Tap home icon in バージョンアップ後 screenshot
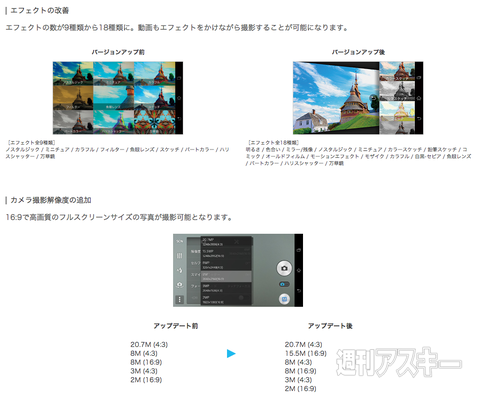Image resolution: width=480 pixels, height=395 pixels. (x=419, y=98)
